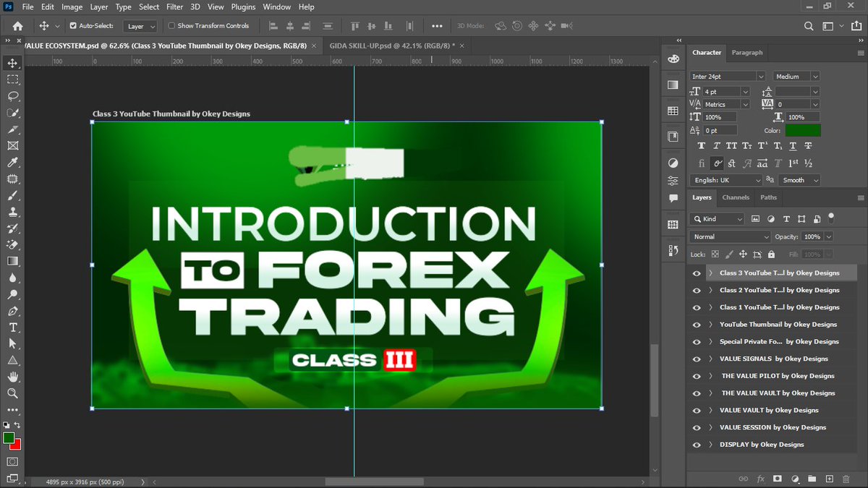The height and width of the screenshot is (488, 868).
Task: Select the Zoom tool
Action: [12, 393]
